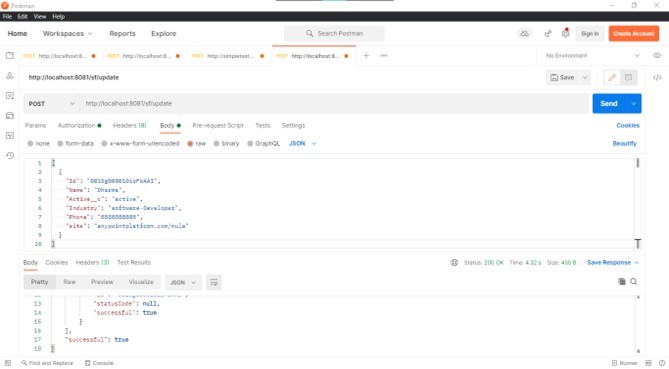Click the environment quick look eye icon
This screenshot has width=669, height=369.
[x=657, y=55]
